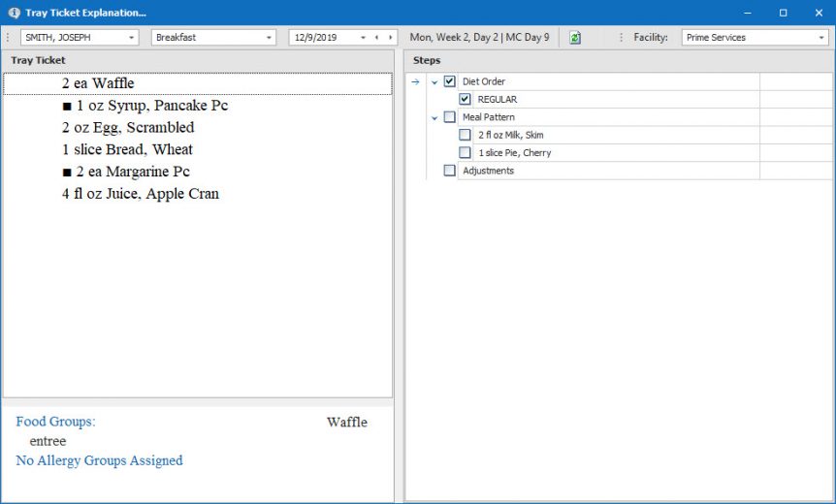
Task: Uncheck the REGULAR diet checkbox
Action: (x=465, y=99)
